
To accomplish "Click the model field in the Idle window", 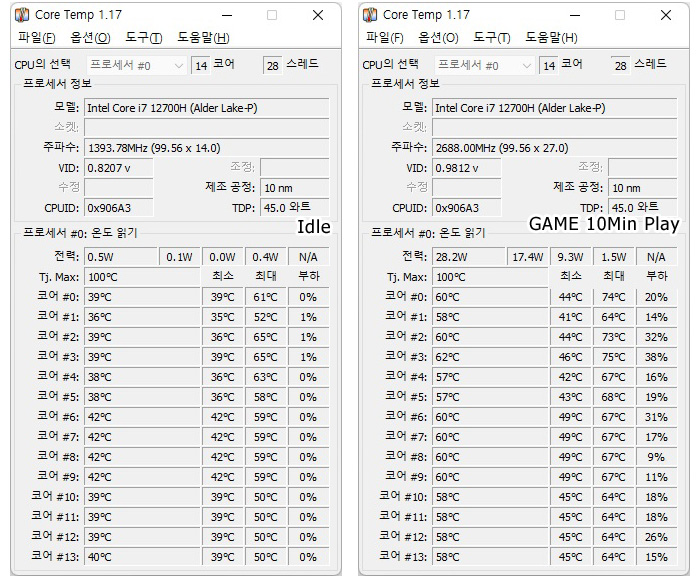I will (x=207, y=108).
